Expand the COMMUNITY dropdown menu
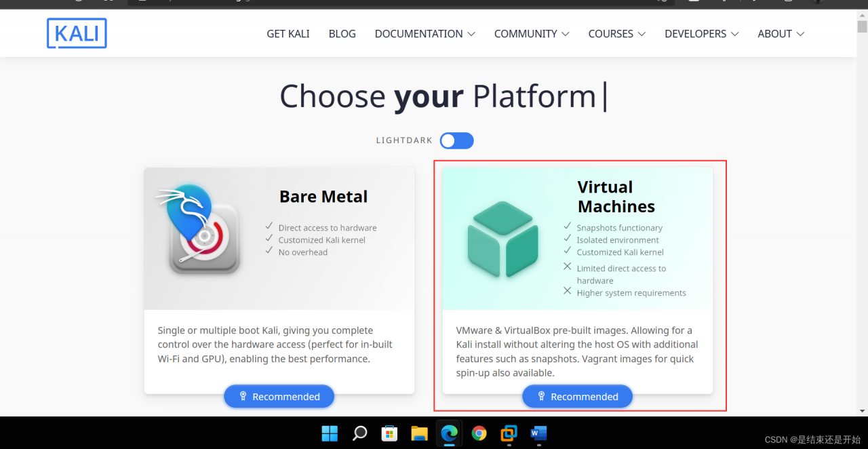 [532, 34]
